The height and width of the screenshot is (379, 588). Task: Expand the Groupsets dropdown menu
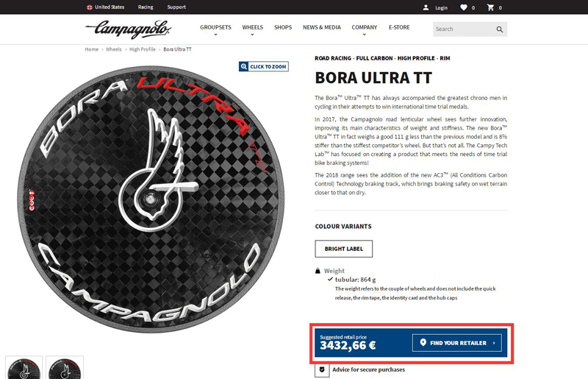point(215,29)
